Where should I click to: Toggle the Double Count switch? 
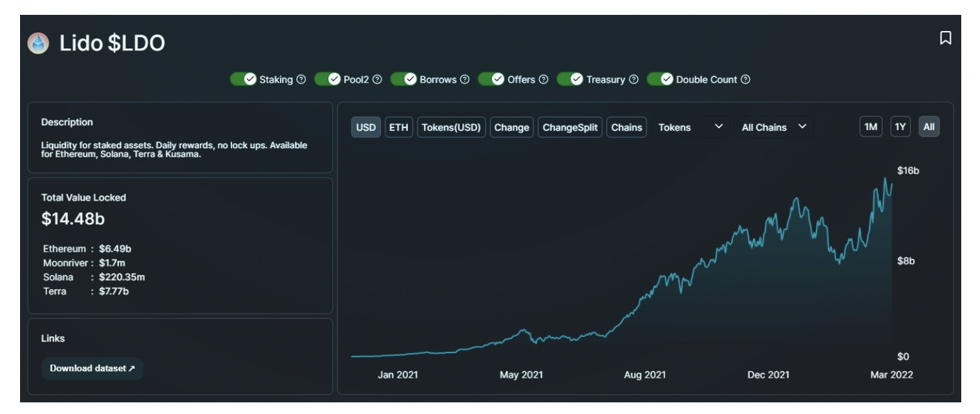(660, 79)
